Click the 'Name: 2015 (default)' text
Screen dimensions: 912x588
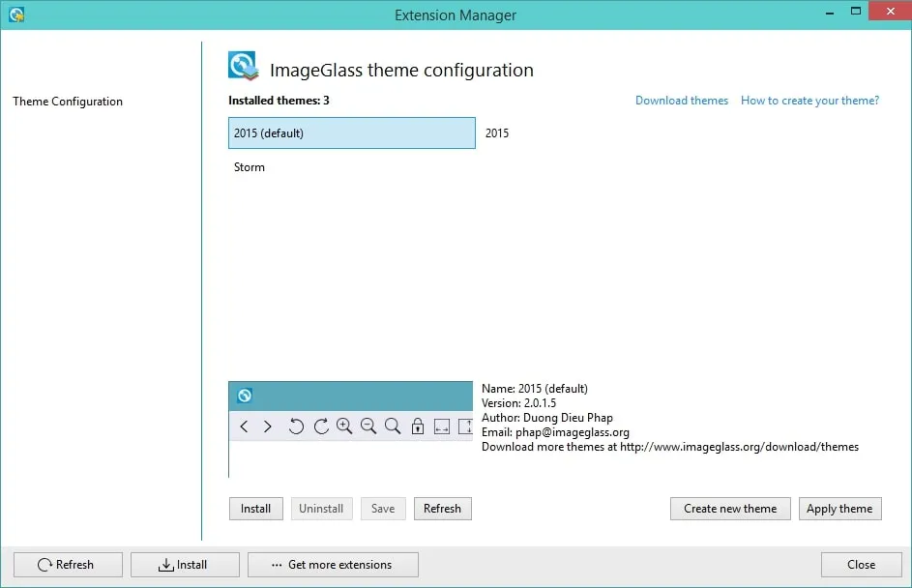coord(535,389)
